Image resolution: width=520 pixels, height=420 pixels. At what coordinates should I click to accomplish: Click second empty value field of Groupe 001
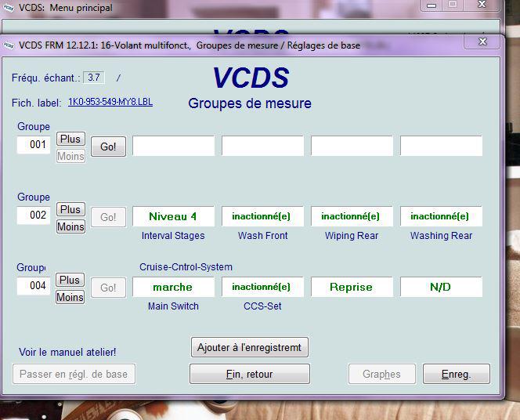[x=262, y=146]
